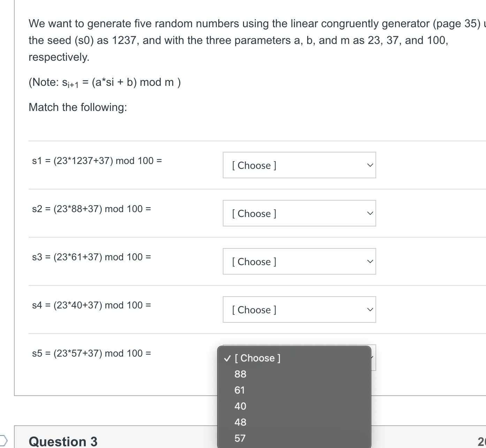This screenshot has width=486, height=448.
Task: Open the s1 answer dropdown
Action: tap(299, 165)
